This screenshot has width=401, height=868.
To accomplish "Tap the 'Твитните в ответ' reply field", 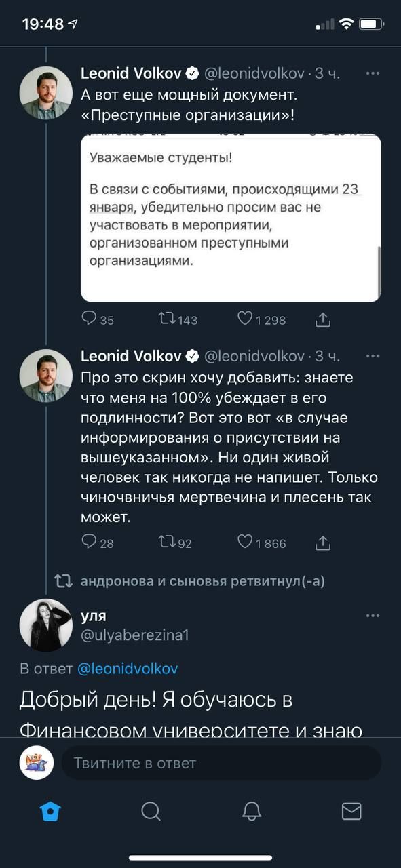I will click(221, 763).
